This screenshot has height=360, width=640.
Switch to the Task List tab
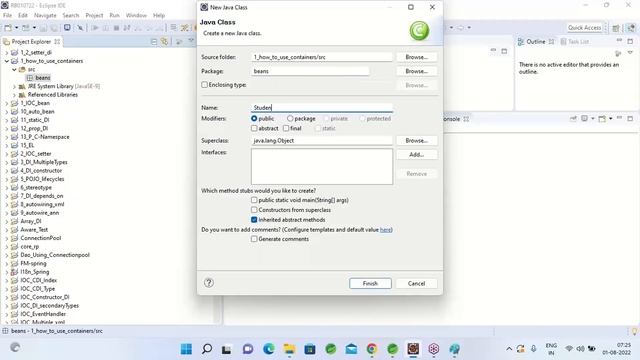click(x=574, y=42)
